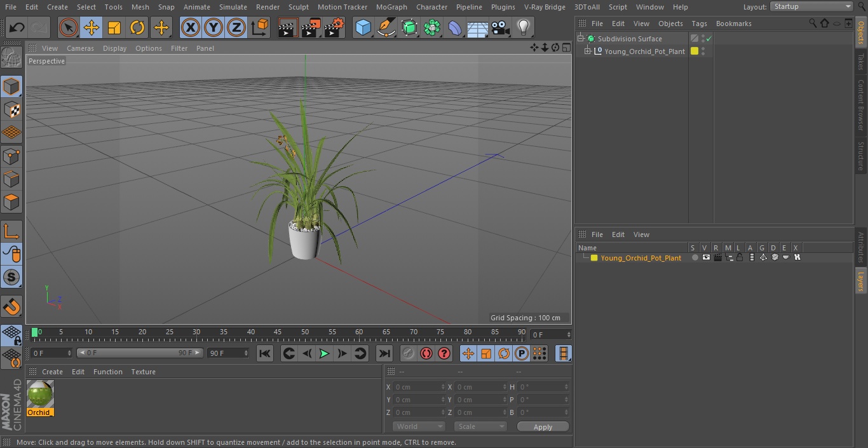Screen dimensions: 868x448
Task: Open the Array modeling objects icon
Action: [432, 27]
